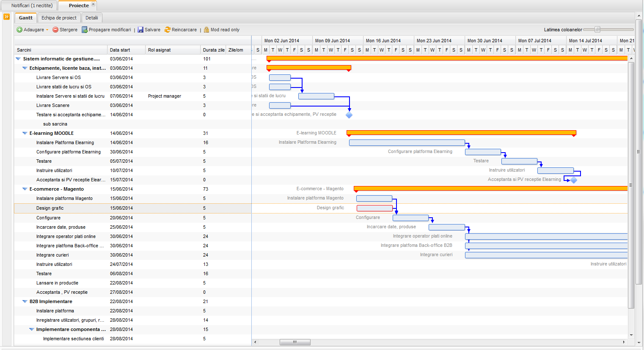
Task: Click the Project manager role cell
Action: coord(165,96)
